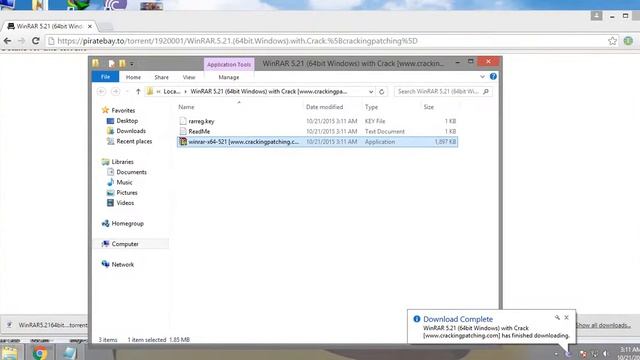Click the Chrome user profile button
Viewport: 640px width, 360px height.
click(x=596, y=16)
